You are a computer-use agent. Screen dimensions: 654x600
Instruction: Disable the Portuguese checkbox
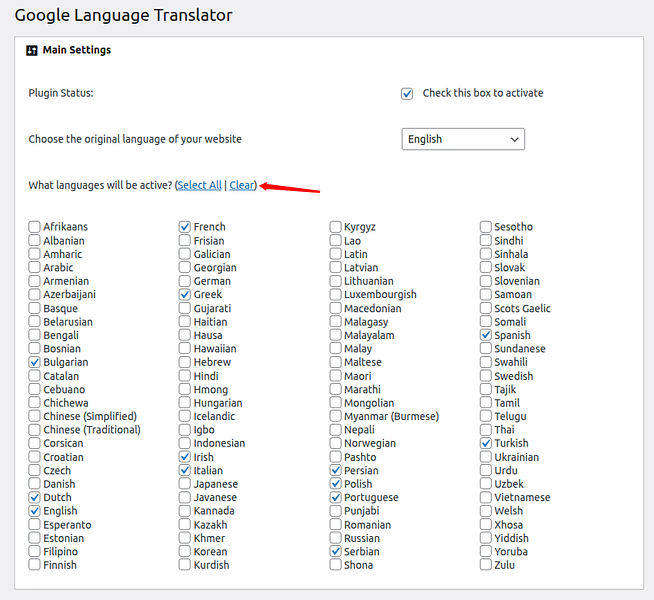[335, 497]
